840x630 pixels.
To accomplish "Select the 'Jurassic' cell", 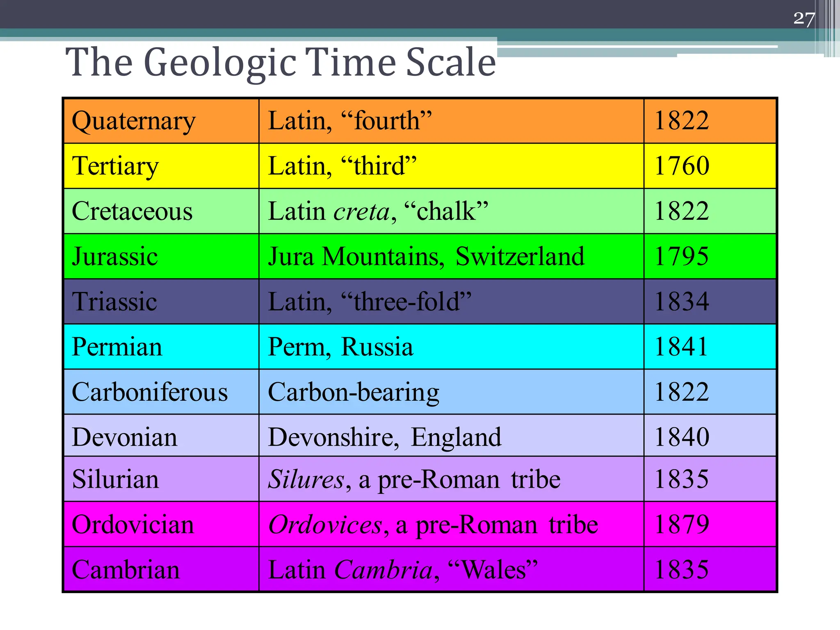I will pyautogui.click(x=162, y=256).
